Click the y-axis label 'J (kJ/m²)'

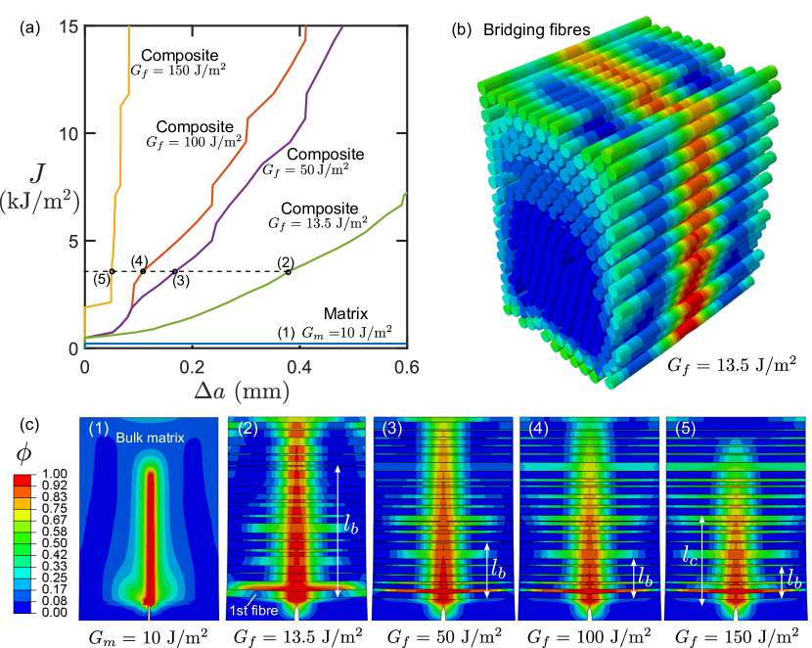click(38, 188)
